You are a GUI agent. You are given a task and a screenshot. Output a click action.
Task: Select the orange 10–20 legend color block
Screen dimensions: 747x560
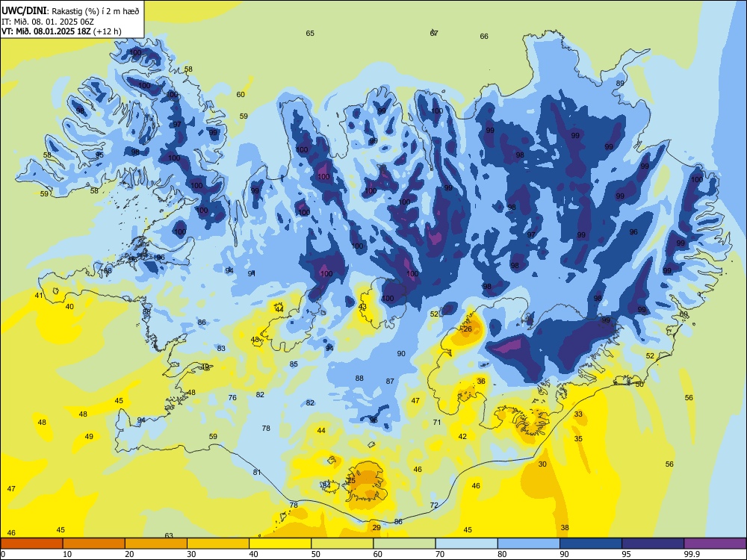[x=94, y=544]
